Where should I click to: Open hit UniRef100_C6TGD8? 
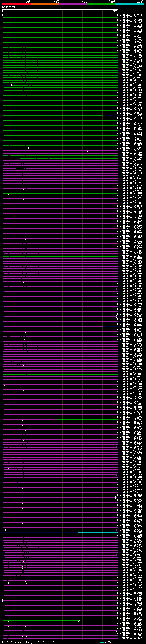point(131,20)
